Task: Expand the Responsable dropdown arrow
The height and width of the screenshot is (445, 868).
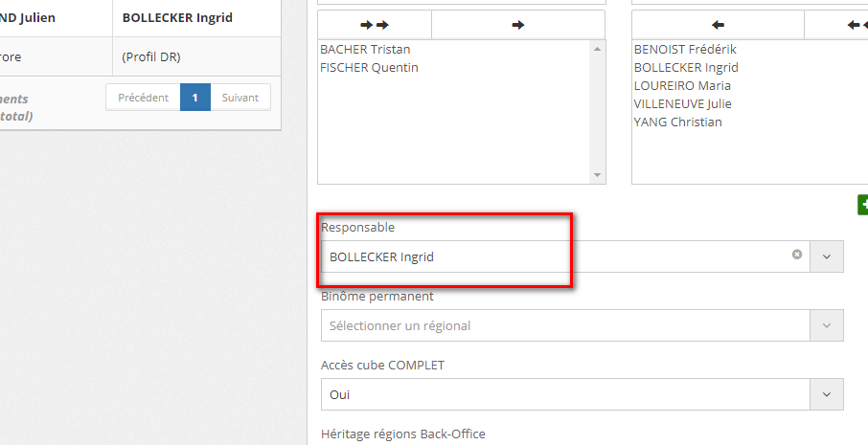Action: (x=827, y=256)
